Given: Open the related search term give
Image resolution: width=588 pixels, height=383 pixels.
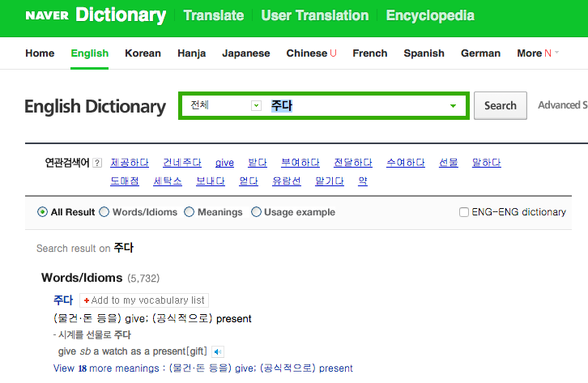Looking at the screenshot, I should [x=224, y=163].
